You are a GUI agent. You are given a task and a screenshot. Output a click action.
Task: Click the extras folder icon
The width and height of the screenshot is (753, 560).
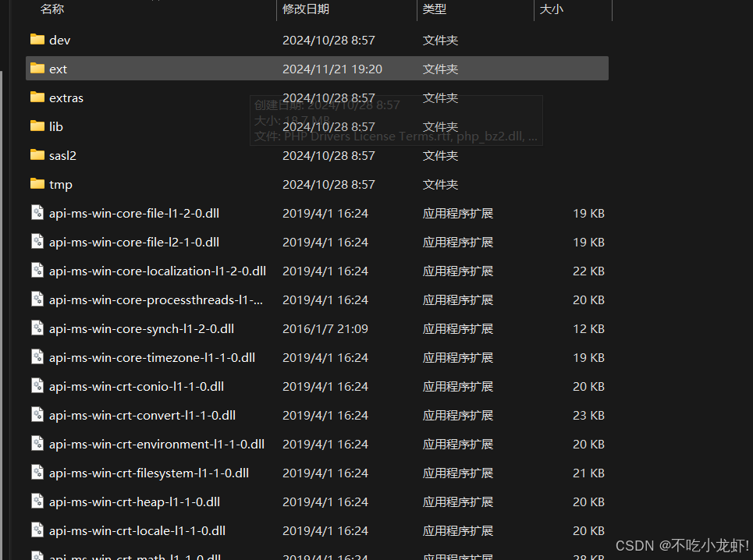coord(37,97)
